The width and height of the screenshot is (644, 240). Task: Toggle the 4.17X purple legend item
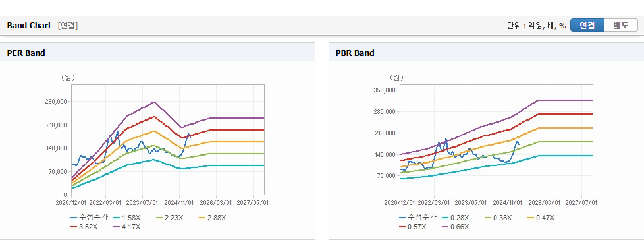click(127, 227)
